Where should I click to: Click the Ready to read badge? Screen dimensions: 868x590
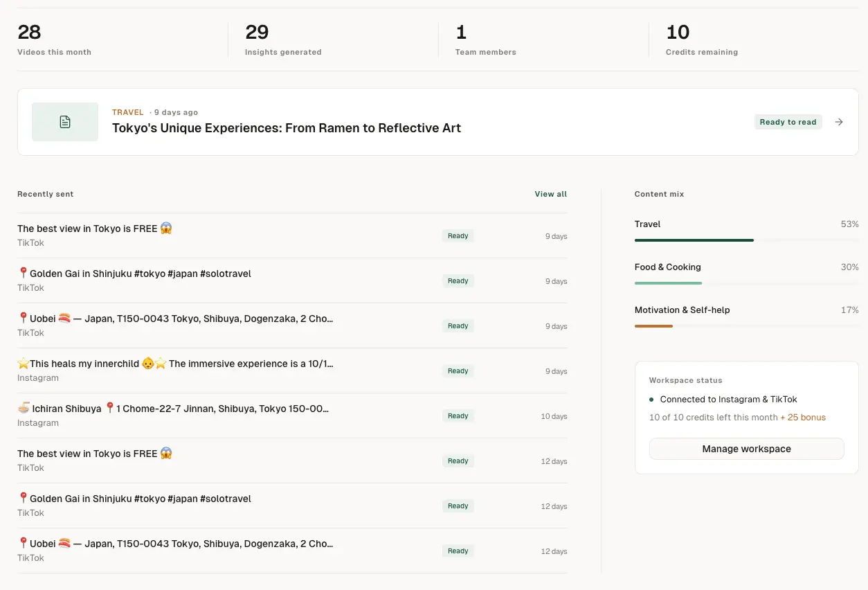(x=788, y=122)
